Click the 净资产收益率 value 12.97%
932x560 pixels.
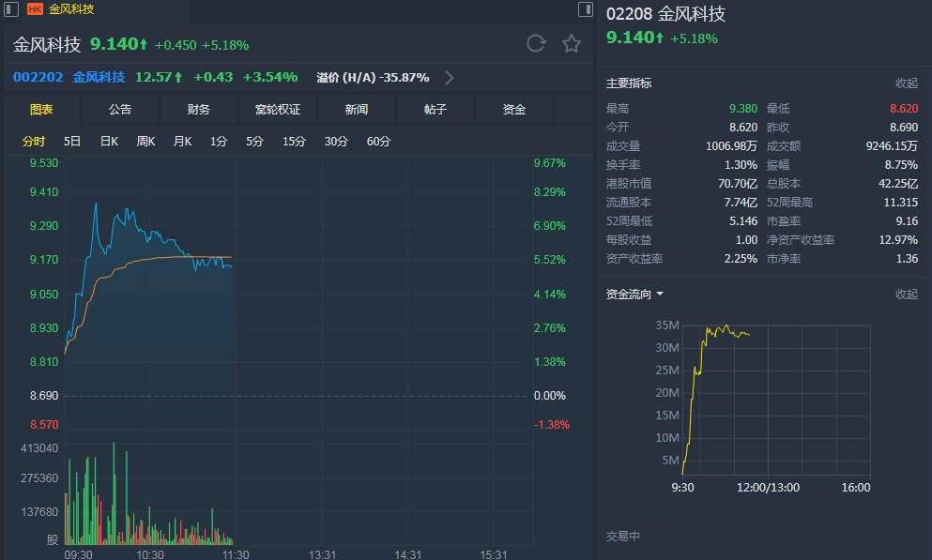point(899,240)
